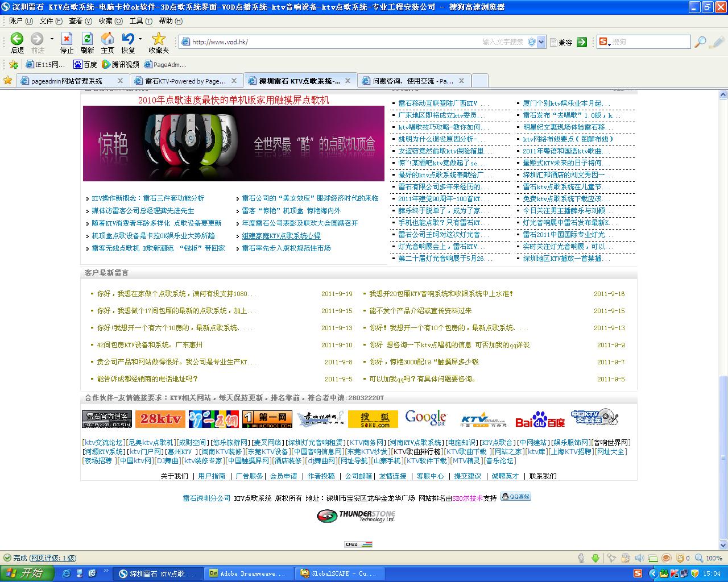
Task: Click the green download arrow in status bar
Action: (595, 558)
